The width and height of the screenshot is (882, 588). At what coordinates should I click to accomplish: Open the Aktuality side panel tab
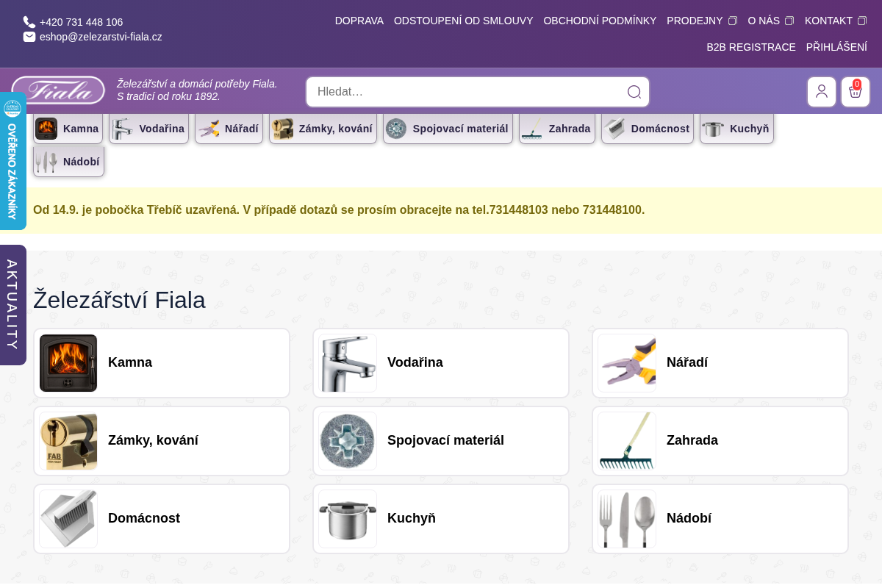(12, 305)
